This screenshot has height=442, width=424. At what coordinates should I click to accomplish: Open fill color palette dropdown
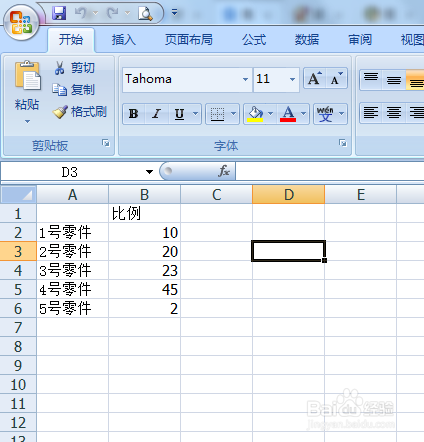pos(270,114)
